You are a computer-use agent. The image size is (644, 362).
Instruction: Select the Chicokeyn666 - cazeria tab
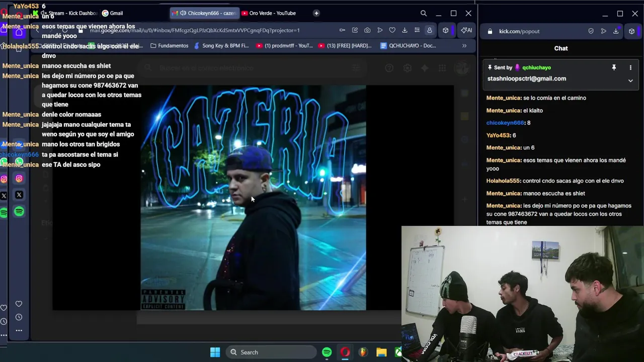[x=204, y=13]
